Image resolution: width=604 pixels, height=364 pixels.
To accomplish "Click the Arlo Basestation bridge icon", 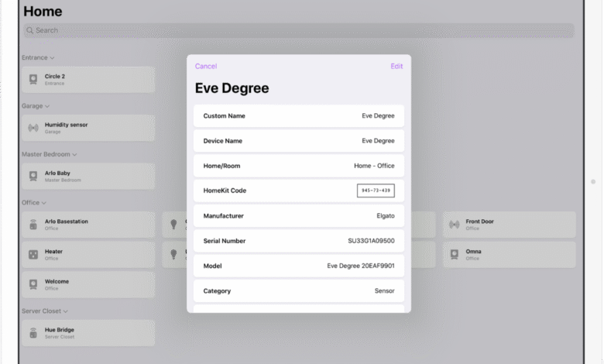I will pos(33,225).
